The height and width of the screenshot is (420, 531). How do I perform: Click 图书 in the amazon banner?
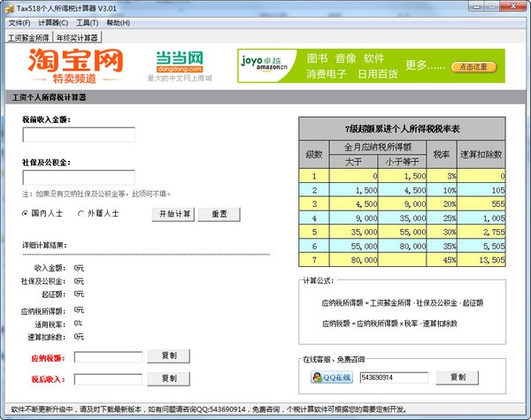(318, 58)
